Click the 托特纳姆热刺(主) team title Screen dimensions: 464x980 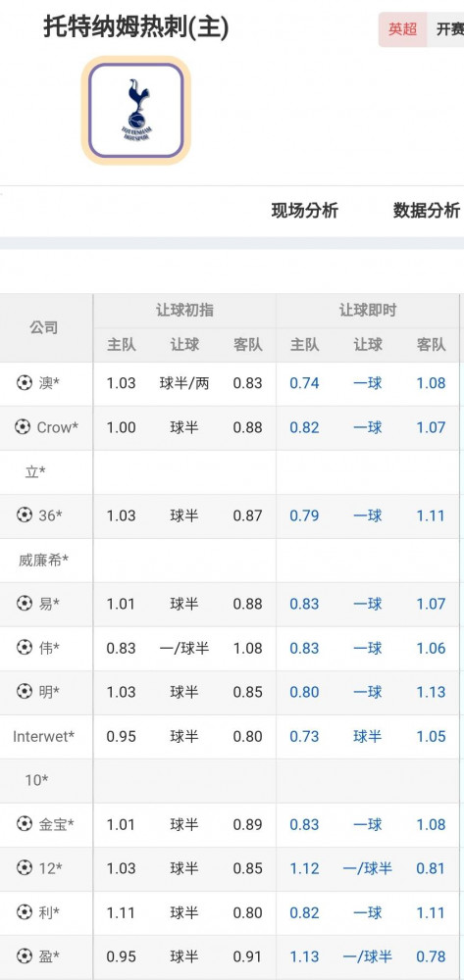coord(135,27)
